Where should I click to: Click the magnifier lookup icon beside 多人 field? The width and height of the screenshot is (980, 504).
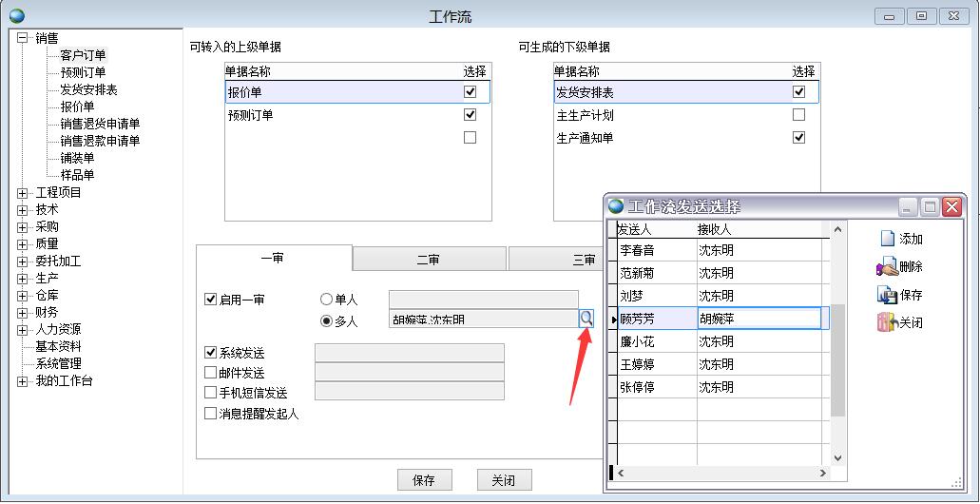click(x=586, y=320)
